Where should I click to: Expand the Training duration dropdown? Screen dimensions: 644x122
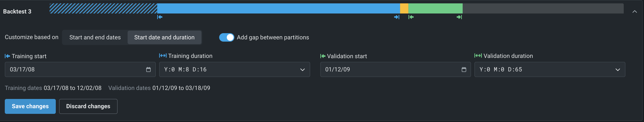tap(303, 69)
